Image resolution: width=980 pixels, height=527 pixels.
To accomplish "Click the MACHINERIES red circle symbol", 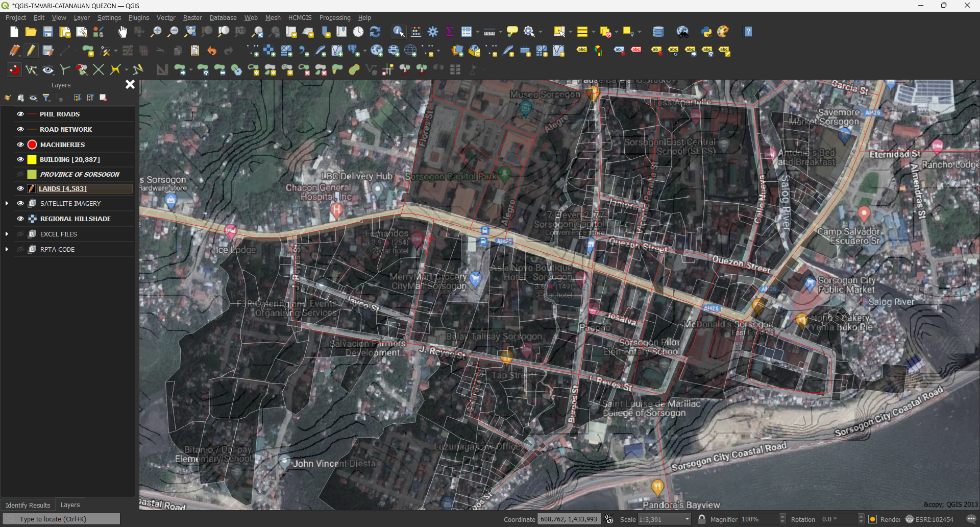I will tap(31, 144).
